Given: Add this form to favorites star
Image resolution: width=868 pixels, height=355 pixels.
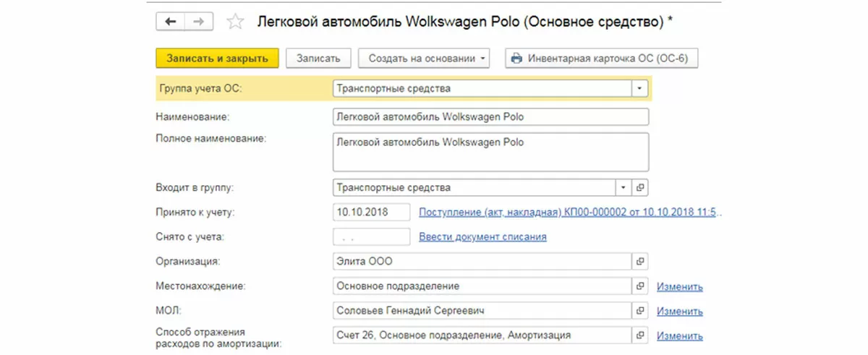Looking at the screenshot, I should (x=234, y=22).
